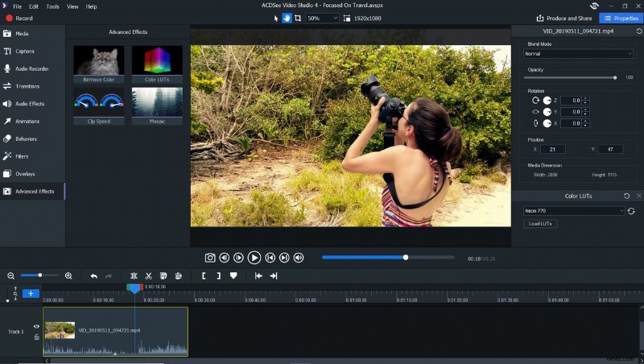Choose the Clip Speed effect thumbnail

click(x=98, y=106)
